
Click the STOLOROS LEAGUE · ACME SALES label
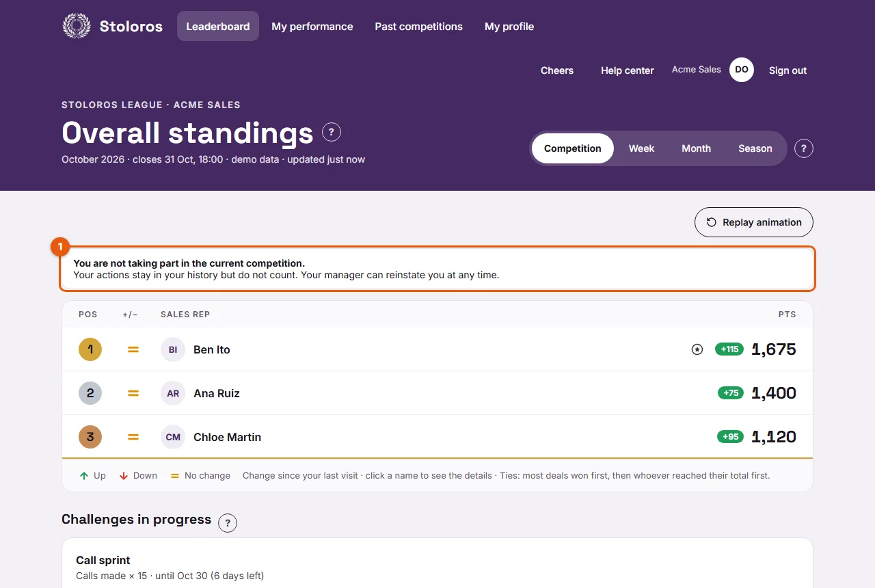coord(151,105)
